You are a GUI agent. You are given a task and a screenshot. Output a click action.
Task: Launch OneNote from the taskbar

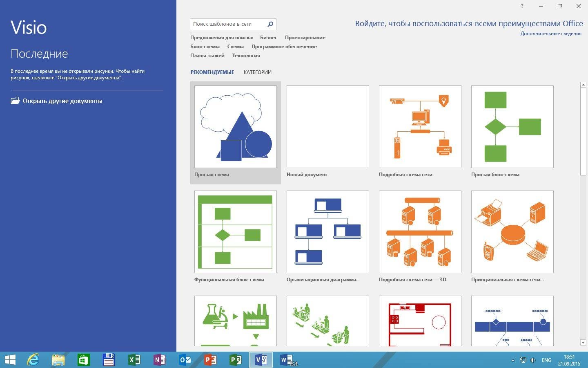click(160, 360)
